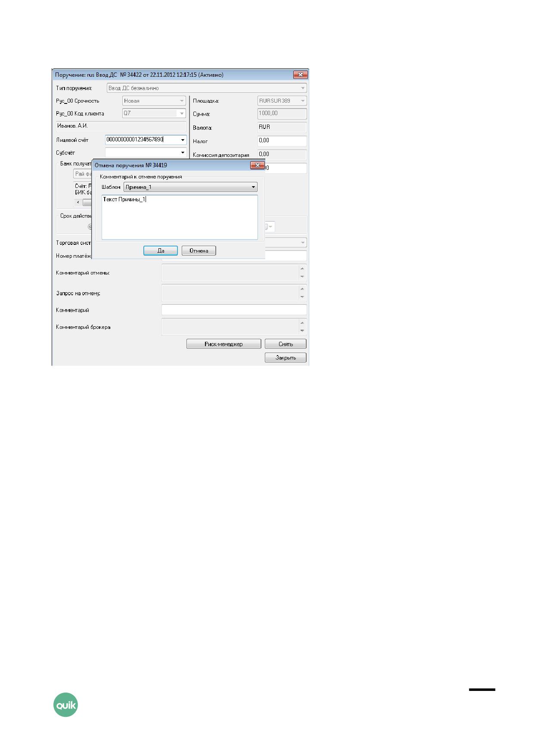Close the Поручение order window

(x=300, y=75)
